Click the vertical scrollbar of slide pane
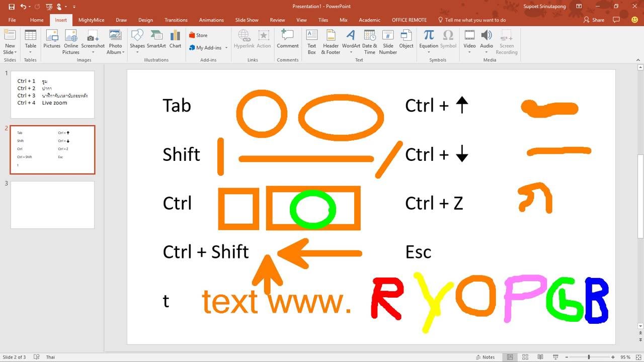Image resolution: width=644 pixels, height=362 pixels. (640, 196)
